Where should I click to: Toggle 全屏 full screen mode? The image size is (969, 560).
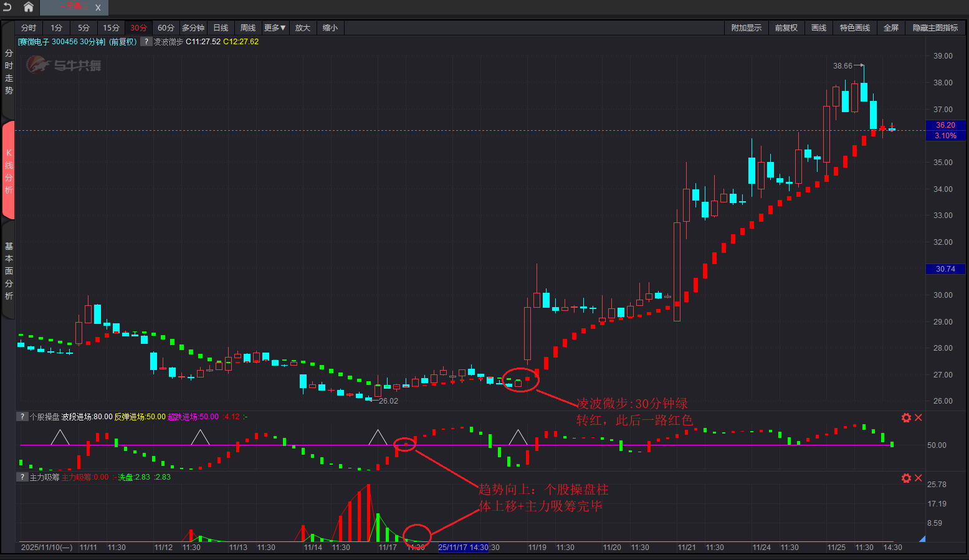891,28
